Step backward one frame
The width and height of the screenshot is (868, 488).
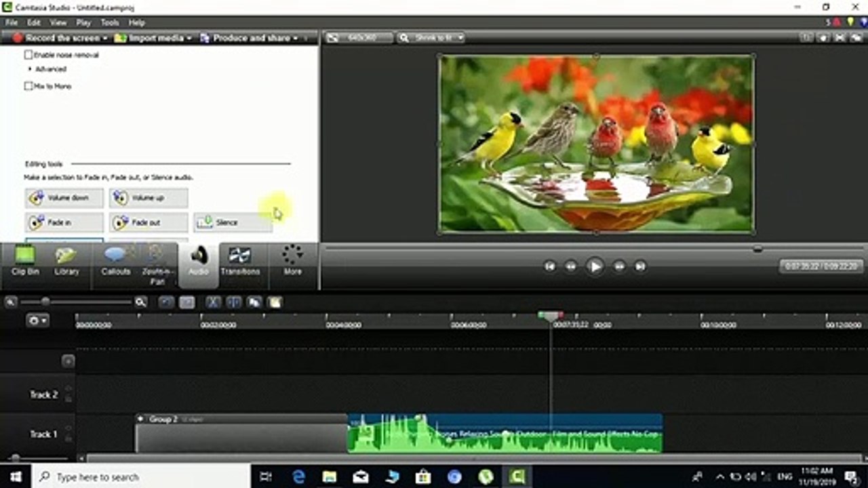click(x=571, y=266)
